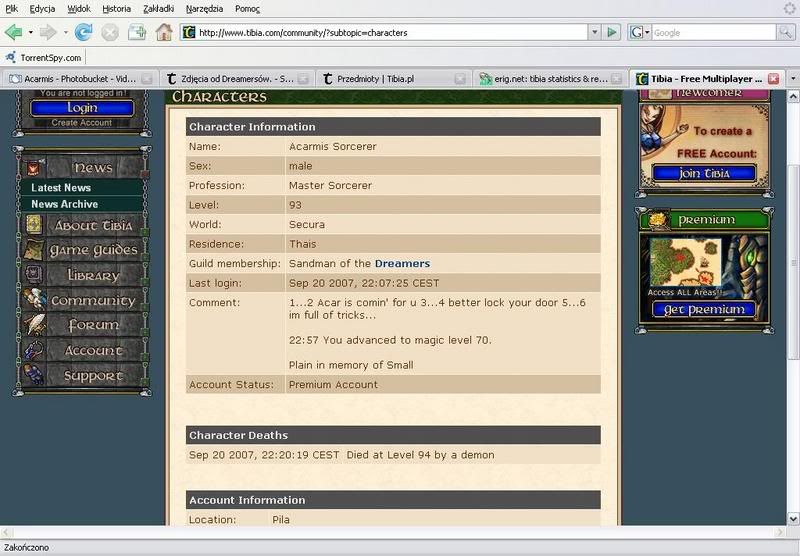Open the back history dropdown arrow

click(31, 33)
